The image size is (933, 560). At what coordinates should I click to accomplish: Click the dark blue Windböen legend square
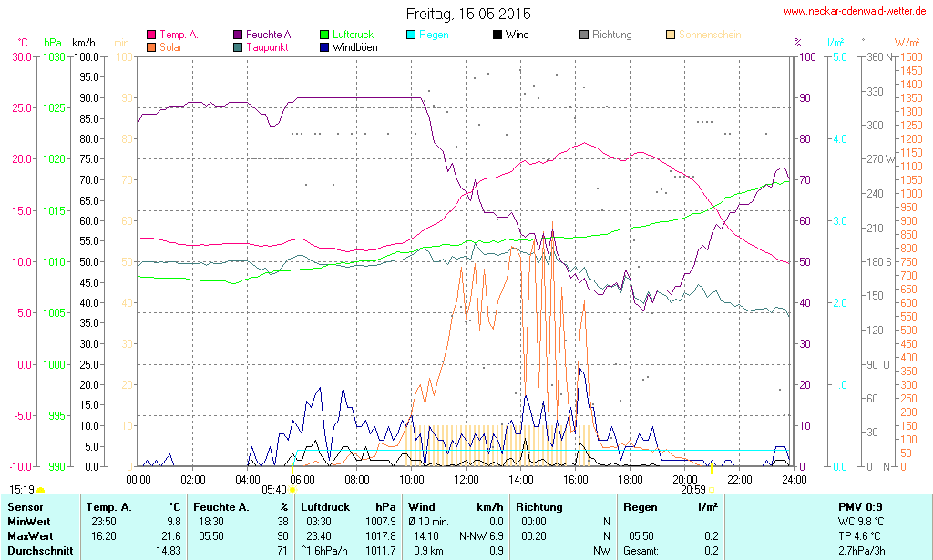click(325, 46)
